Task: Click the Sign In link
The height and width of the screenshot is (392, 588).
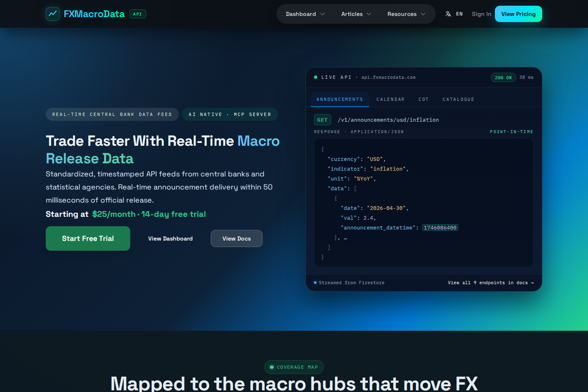Action: click(x=481, y=14)
